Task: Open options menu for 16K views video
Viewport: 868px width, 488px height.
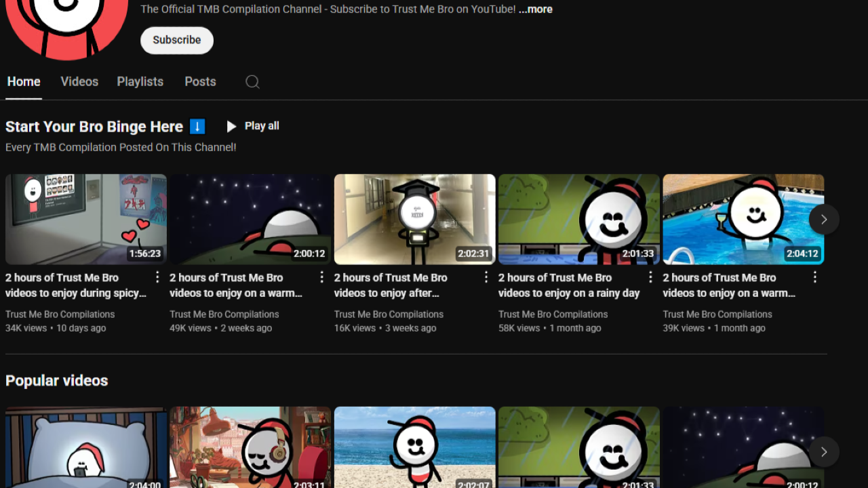Action: (486, 277)
